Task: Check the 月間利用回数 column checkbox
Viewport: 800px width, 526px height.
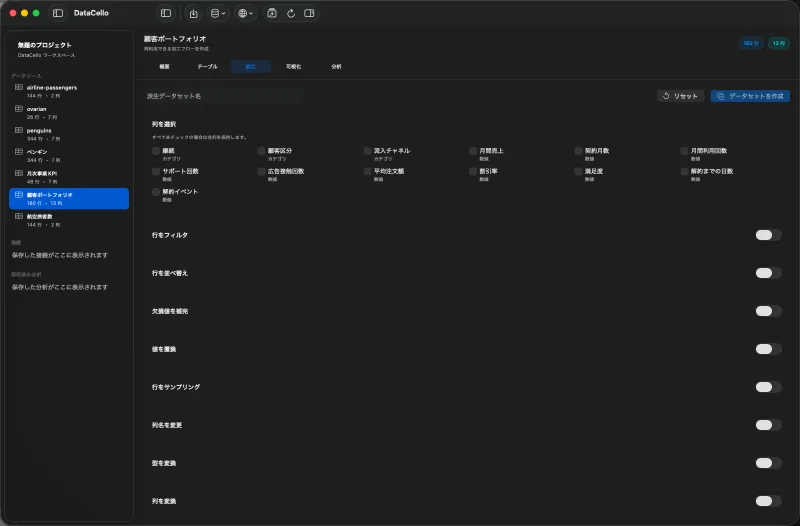Action: coord(685,151)
